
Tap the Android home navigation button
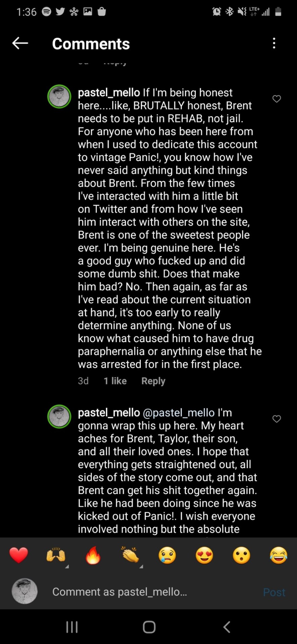(149, 627)
